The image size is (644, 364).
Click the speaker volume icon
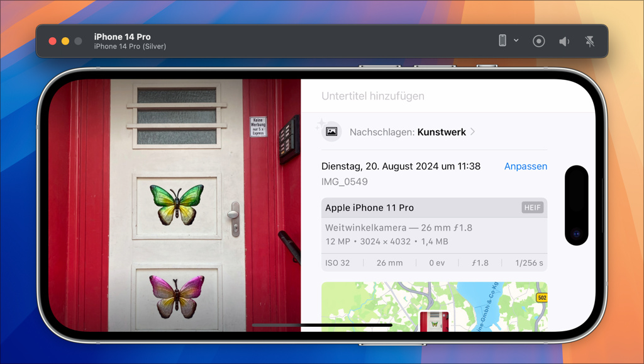click(564, 41)
